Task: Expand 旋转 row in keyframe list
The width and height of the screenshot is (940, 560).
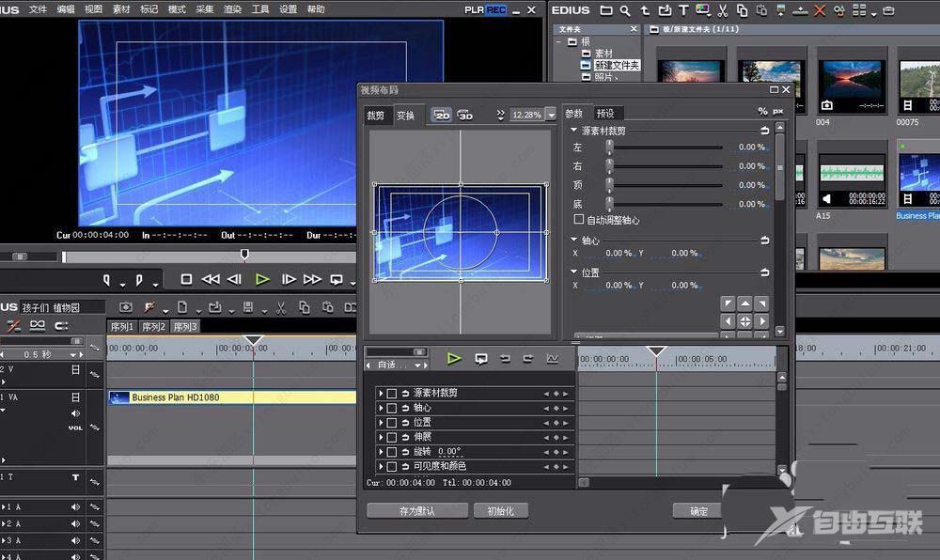Action: point(381,452)
